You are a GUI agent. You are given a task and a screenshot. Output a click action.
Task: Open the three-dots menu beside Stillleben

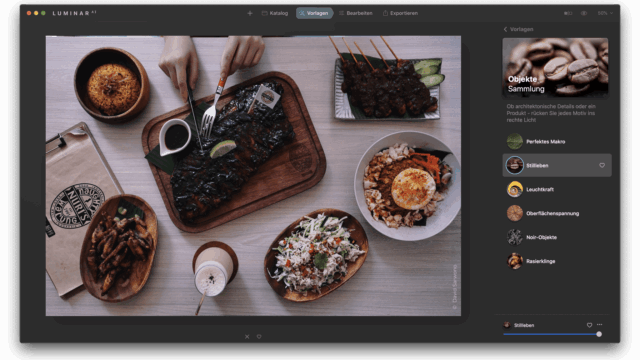599,324
